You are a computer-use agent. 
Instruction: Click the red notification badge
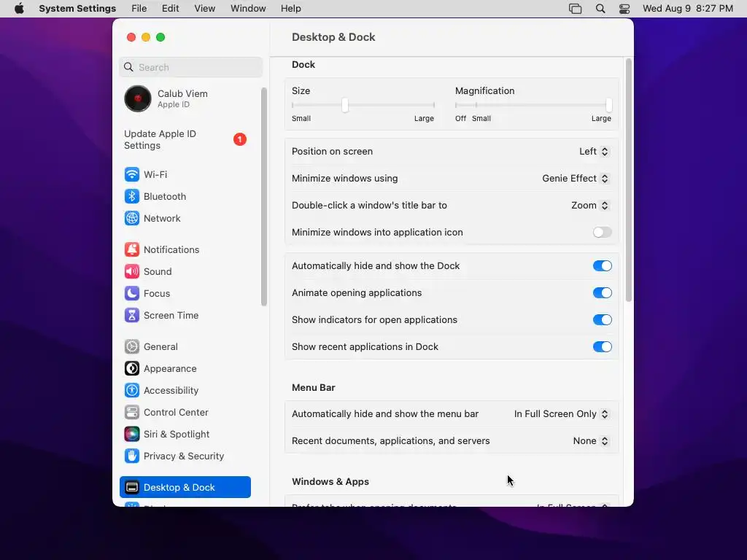click(239, 139)
